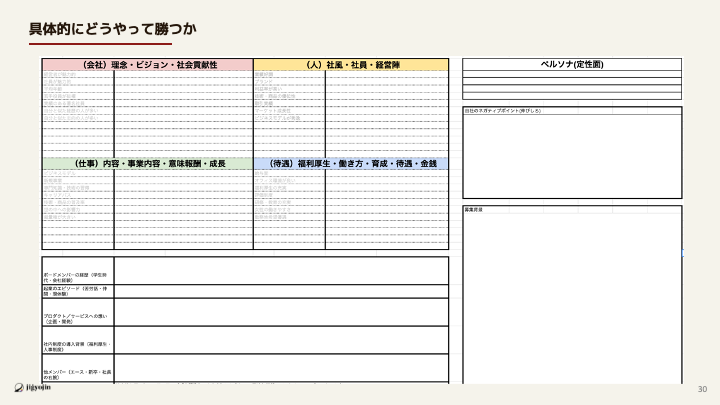Click the page number 30
The image size is (720, 405).
point(702,389)
